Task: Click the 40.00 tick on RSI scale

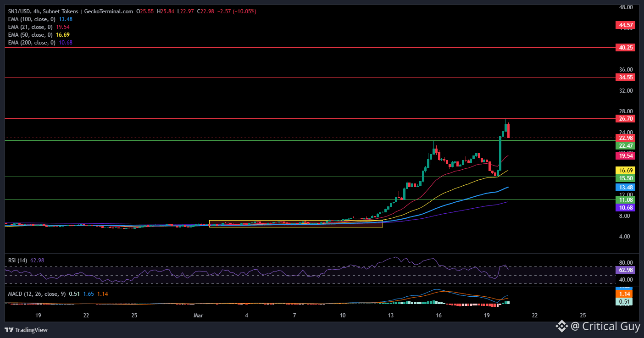Action: (626, 280)
